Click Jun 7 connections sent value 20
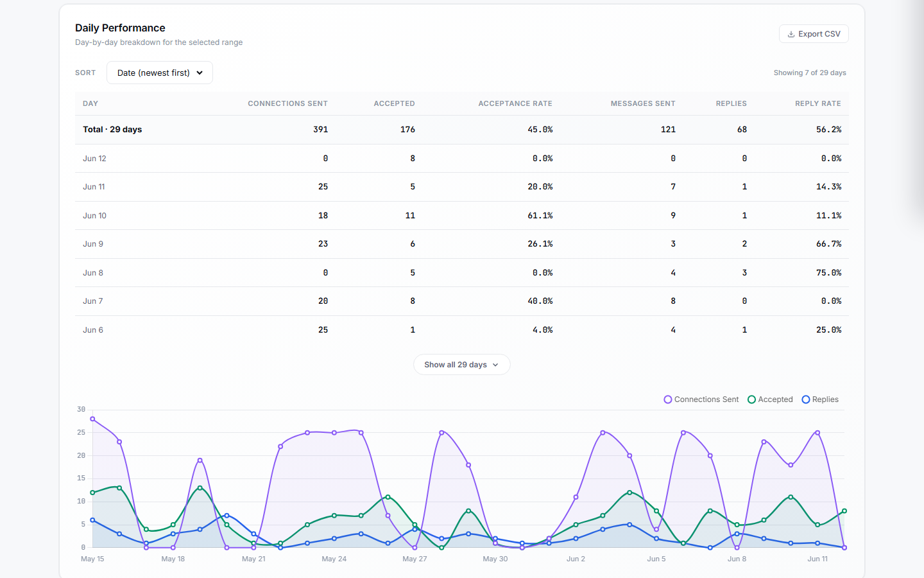Viewport: 924px width, 578px height. tap(323, 301)
